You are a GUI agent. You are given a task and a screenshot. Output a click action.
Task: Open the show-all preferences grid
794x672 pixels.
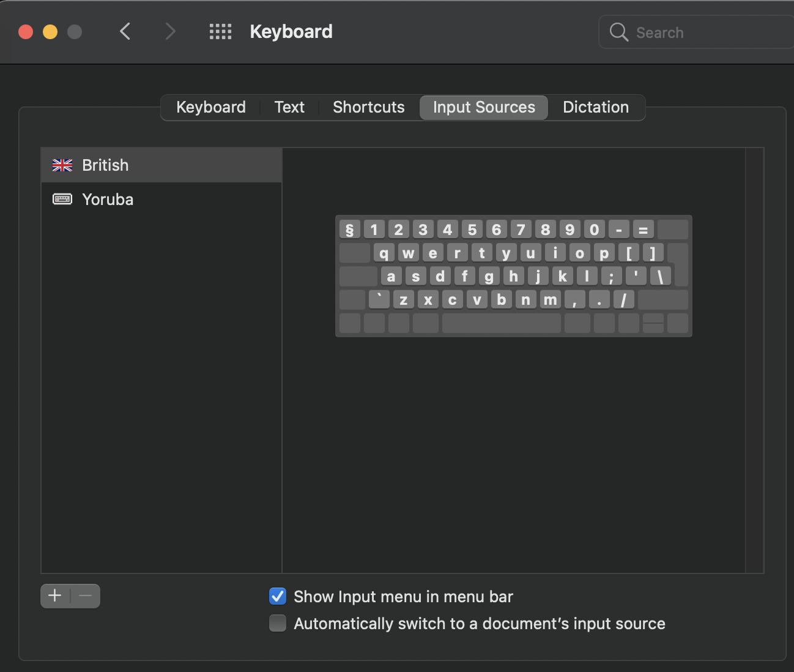[220, 32]
